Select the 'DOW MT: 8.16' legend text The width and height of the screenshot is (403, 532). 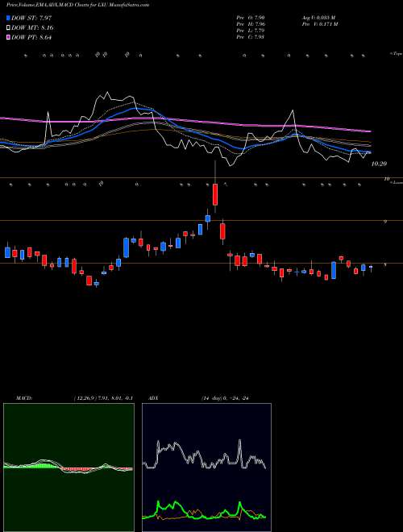32,28
